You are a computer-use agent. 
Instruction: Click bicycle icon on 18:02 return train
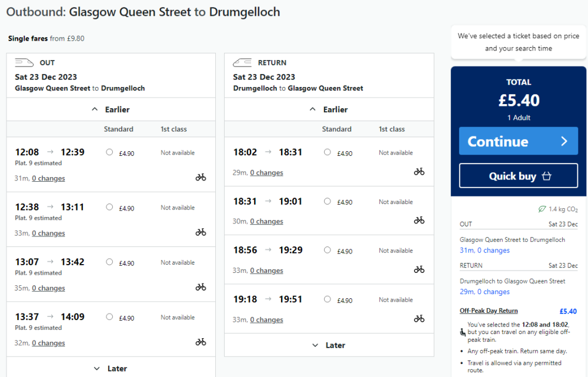point(419,172)
